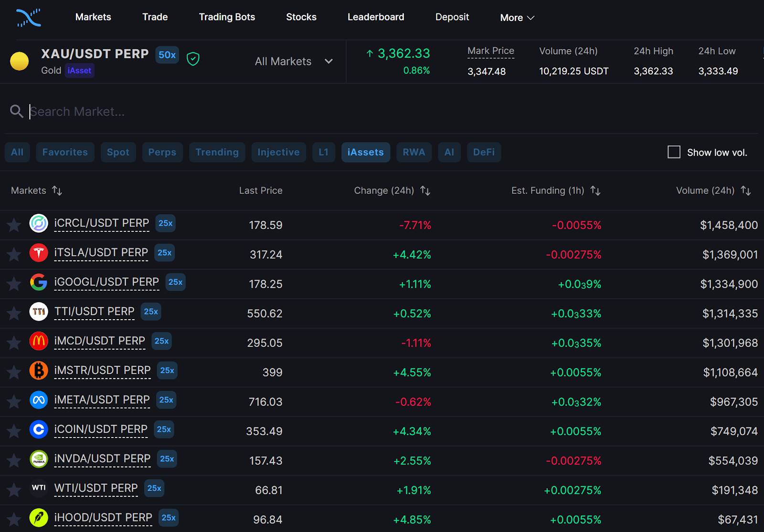Click the exchange logo in the top left

pos(28,18)
